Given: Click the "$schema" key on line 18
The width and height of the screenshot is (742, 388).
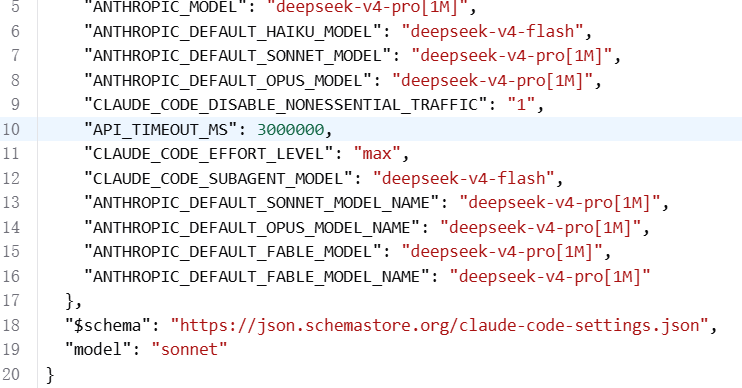Looking at the screenshot, I should tap(108, 326).
